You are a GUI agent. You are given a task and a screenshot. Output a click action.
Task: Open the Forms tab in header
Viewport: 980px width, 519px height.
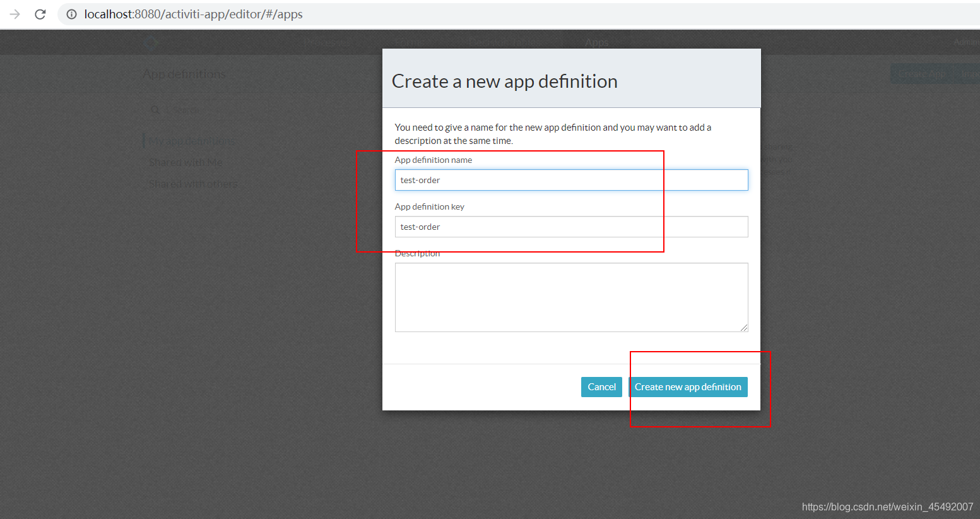click(410, 42)
